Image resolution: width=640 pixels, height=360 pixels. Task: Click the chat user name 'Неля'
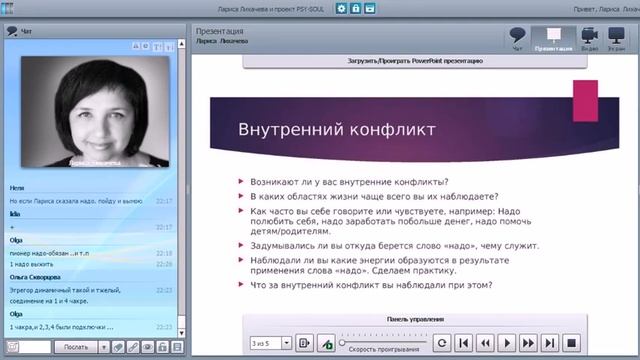(17, 188)
